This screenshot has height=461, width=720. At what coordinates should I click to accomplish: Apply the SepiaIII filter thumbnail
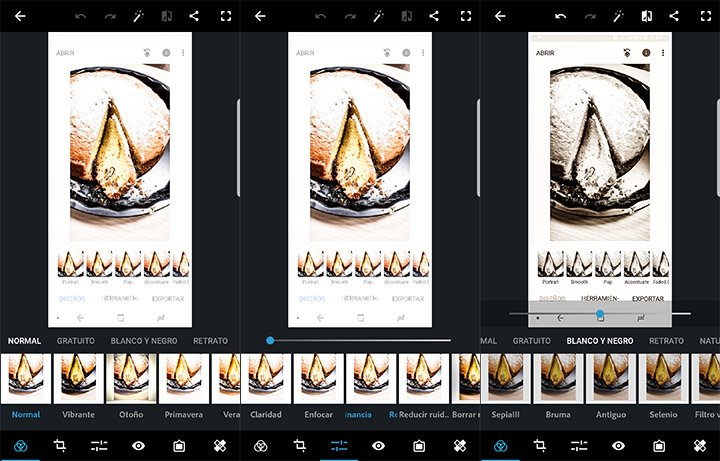(x=506, y=378)
